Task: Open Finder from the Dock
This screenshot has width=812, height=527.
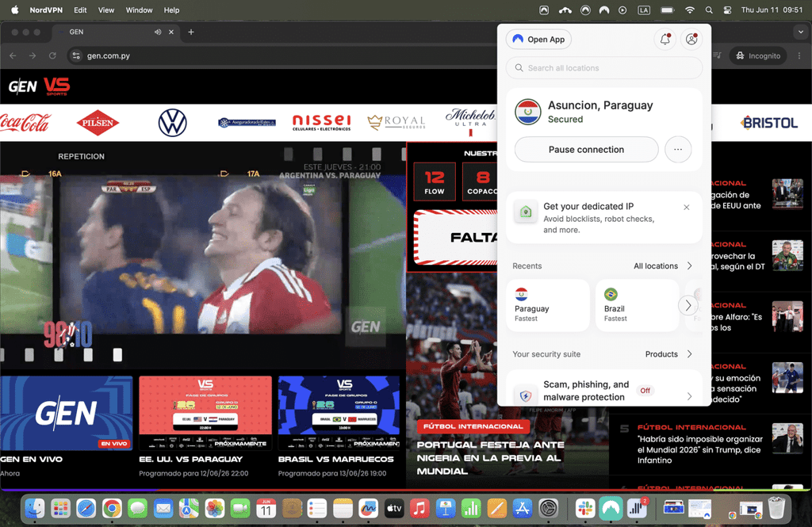Action: click(35, 509)
